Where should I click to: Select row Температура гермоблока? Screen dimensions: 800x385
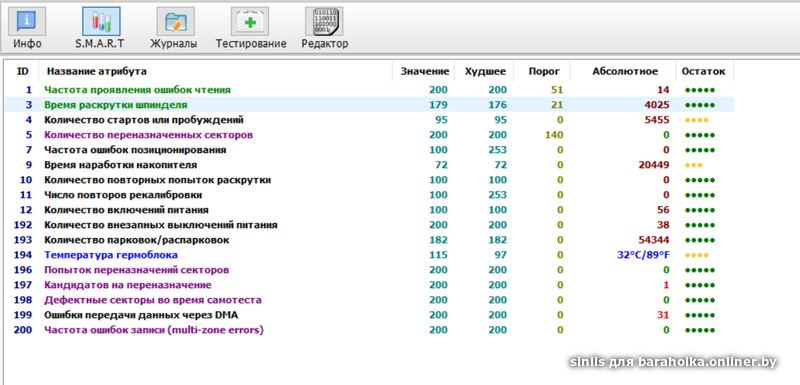point(370,255)
